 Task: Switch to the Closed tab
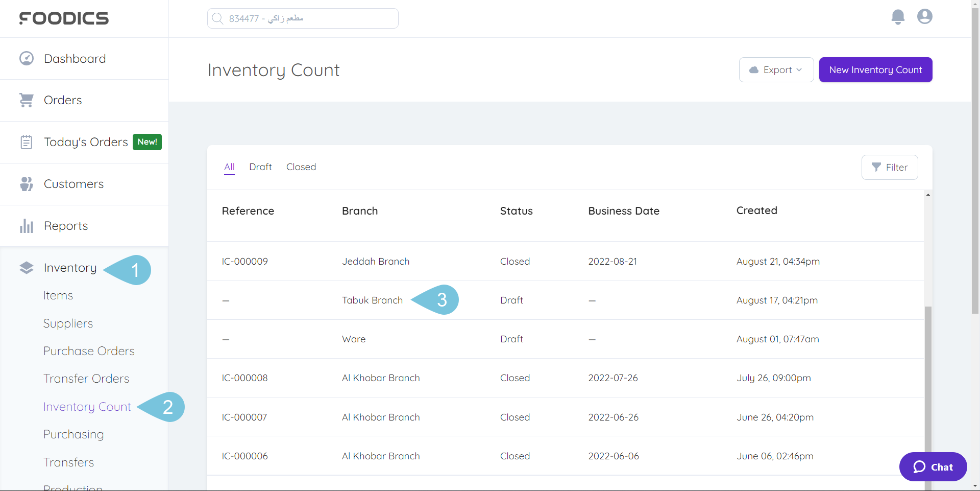click(301, 167)
